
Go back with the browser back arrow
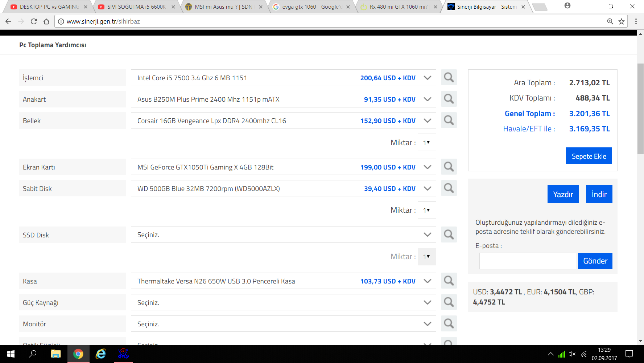8,21
